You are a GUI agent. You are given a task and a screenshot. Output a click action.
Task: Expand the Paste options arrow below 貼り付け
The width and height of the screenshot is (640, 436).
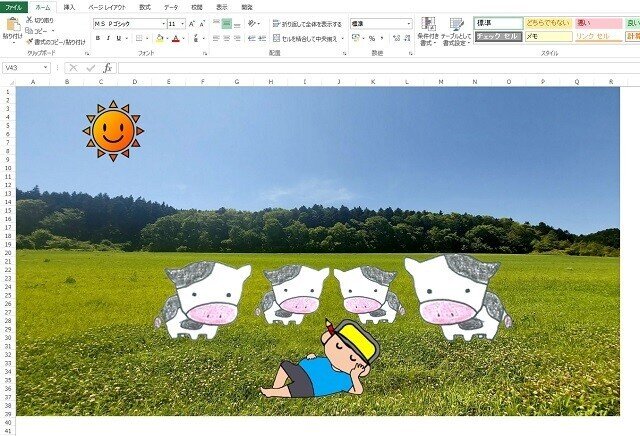pos(13,43)
